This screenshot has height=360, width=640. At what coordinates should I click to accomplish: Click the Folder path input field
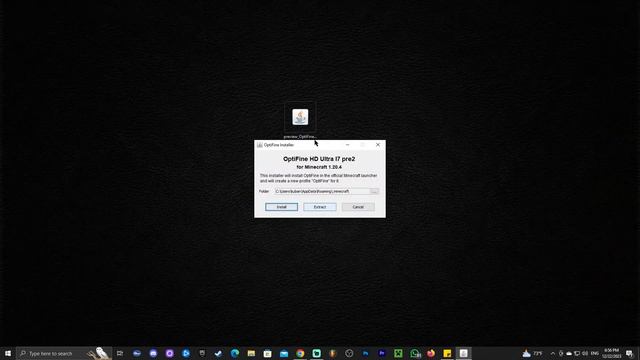pyautogui.click(x=321, y=191)
